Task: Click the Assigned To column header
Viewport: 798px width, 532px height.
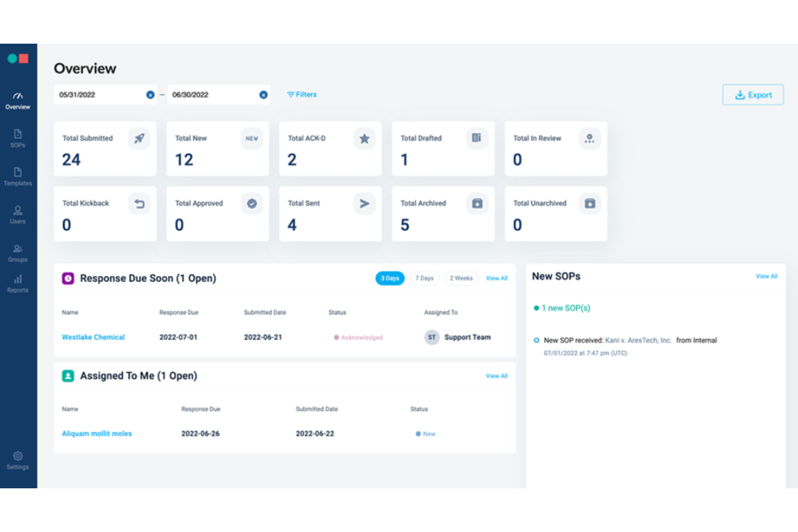Action: click(441, 312)
